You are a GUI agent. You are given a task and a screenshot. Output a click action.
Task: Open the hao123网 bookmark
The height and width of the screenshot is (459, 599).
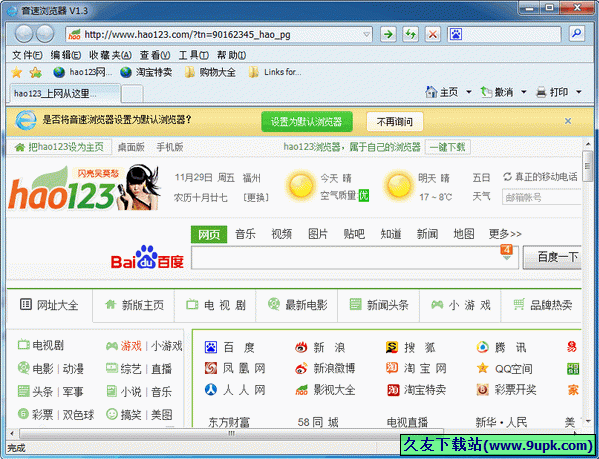click(x=83, y=72)
